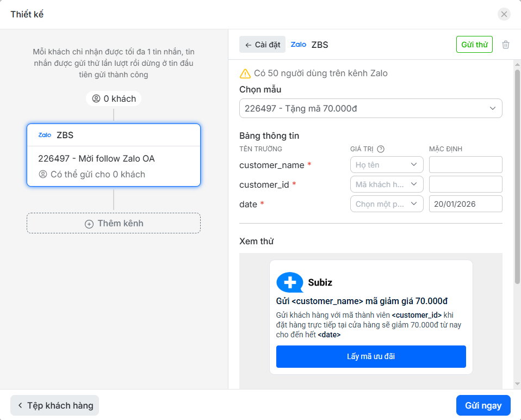Image resolution: width=521 pixels, height=420 pixels.
Task: Open the date value dropdown
Action: click(387, 204)
